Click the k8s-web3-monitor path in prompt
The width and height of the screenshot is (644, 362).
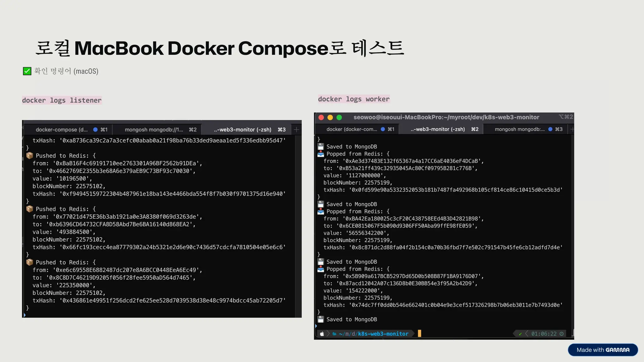point(383,334)
